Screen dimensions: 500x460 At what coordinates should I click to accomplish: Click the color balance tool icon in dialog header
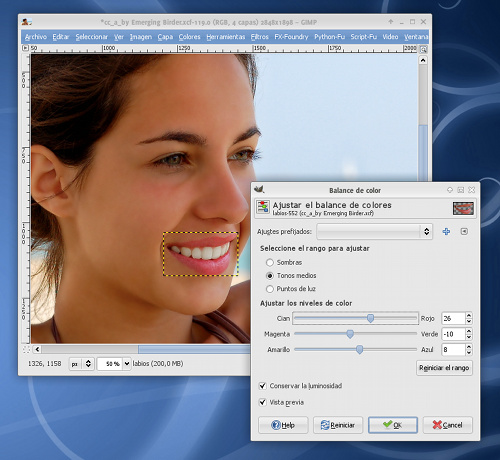pos(263,207)
